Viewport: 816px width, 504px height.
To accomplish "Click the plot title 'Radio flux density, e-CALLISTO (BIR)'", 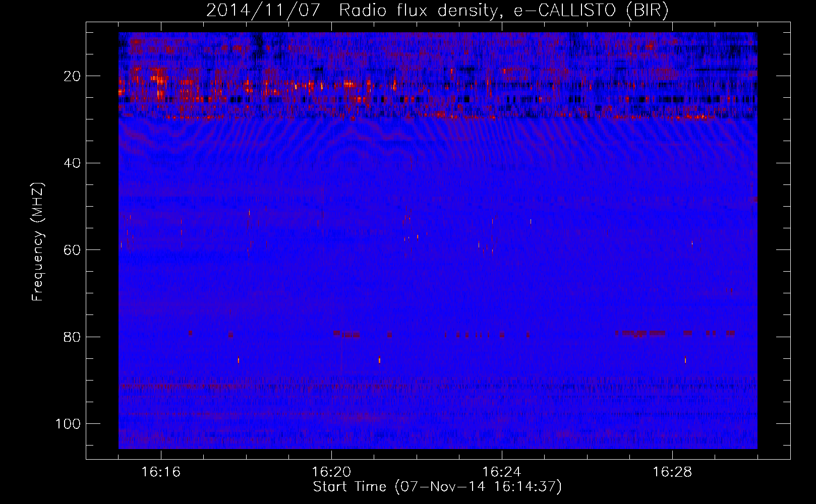I will pos(503,11).
